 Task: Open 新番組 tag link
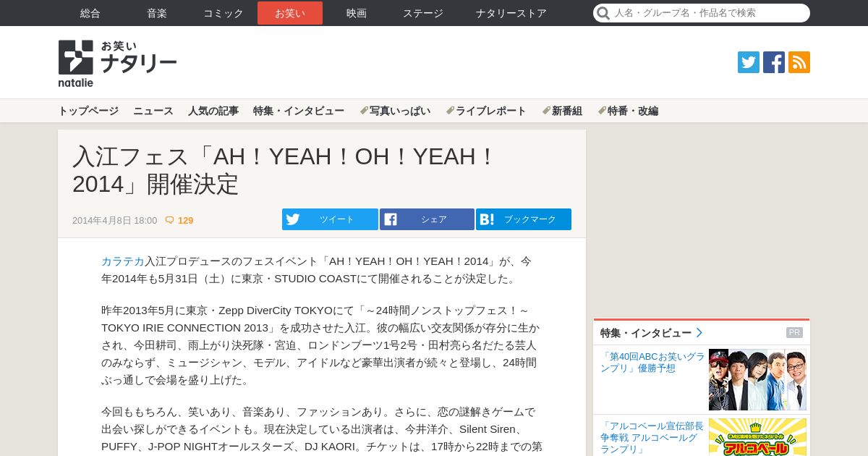coord(562,111)
